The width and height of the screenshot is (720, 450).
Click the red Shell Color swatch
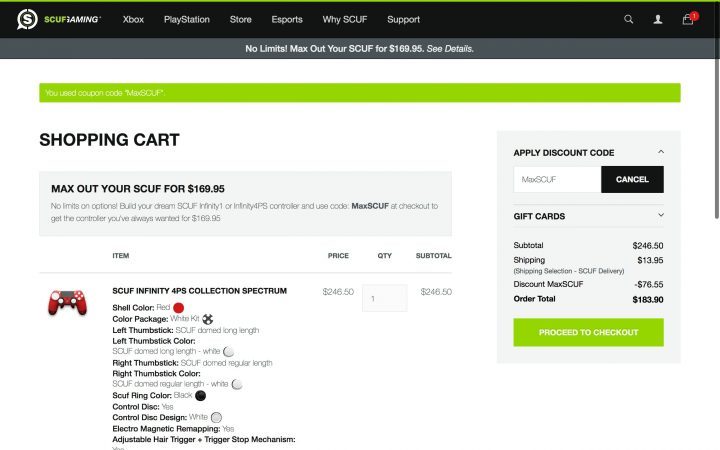tap(179, 308)
